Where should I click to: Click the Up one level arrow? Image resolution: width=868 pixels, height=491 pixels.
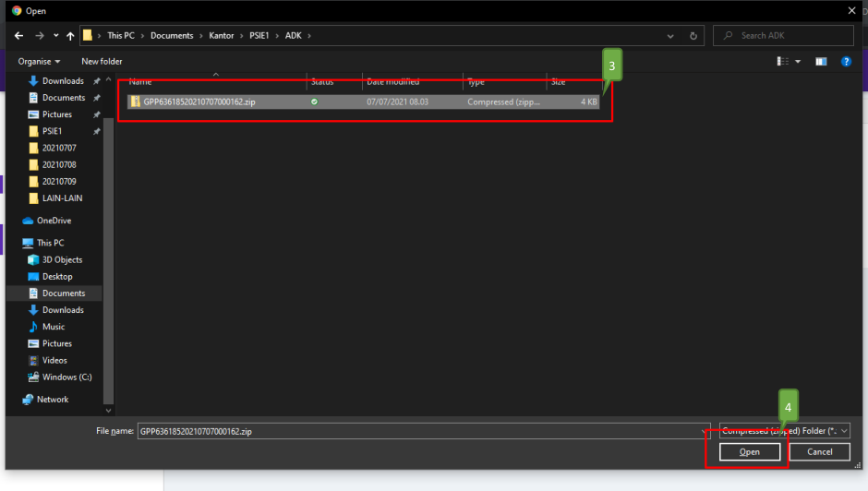(x=70, y=36)
